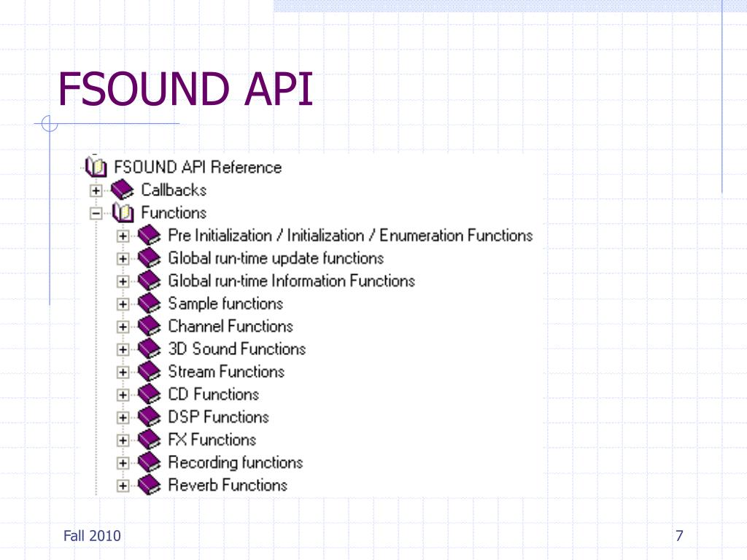Screen dimensions: 747x560
Task: Select the FSOUND API Reference root item
Action: click(198, 167)
